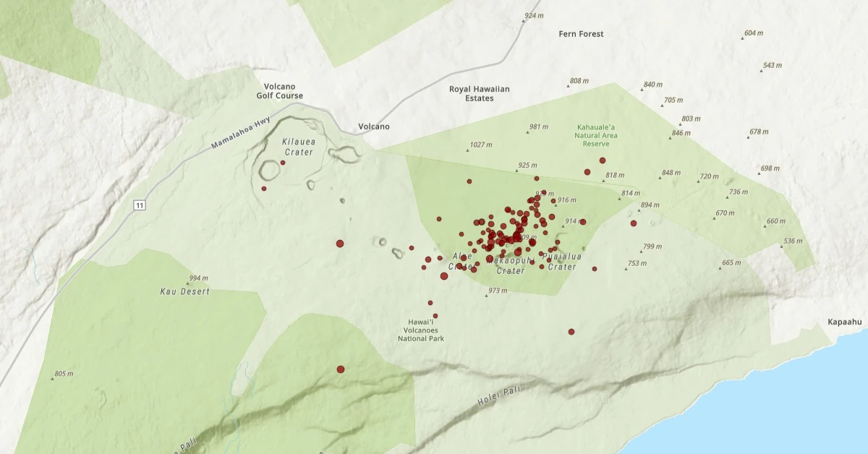This screenshot has height=454, width=868.
Task: Select the 914 m elevation label
Action: coord(574,221)
